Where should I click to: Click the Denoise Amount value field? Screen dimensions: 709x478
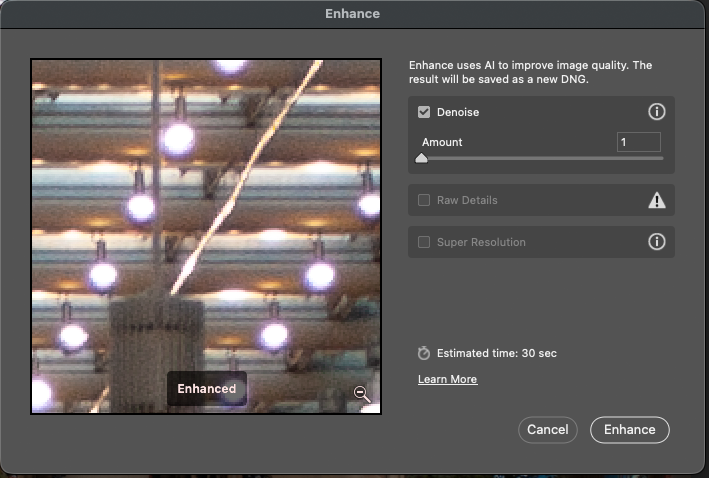tap(638, 142)
